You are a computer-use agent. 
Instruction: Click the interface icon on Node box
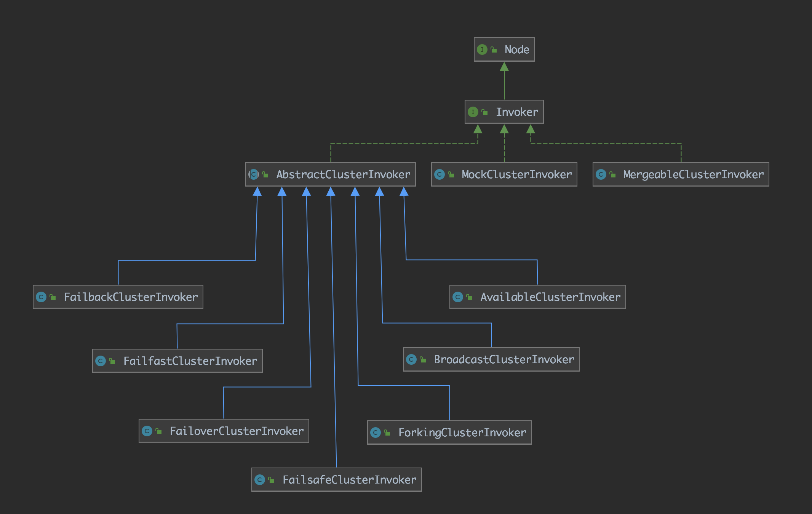click(482, 49)
